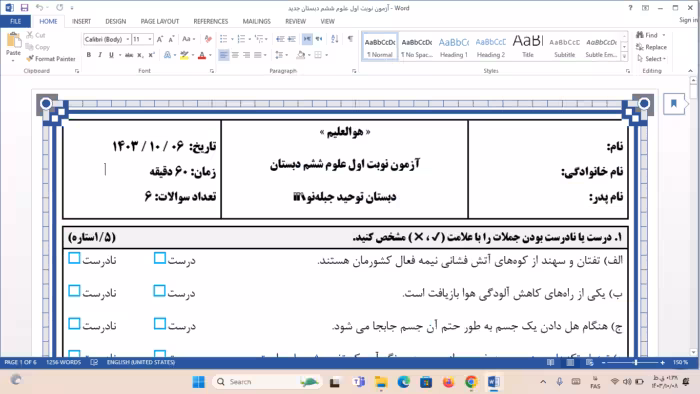700x394 pixels.
Task: Justify the paragraph text
Action: pyautogui.click(x=258, y=55)
